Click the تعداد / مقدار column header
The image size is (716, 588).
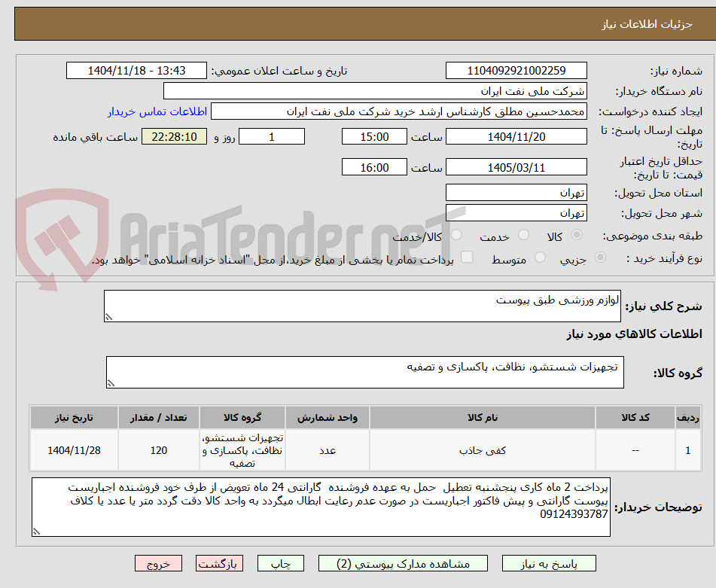[x=158, y=418]
